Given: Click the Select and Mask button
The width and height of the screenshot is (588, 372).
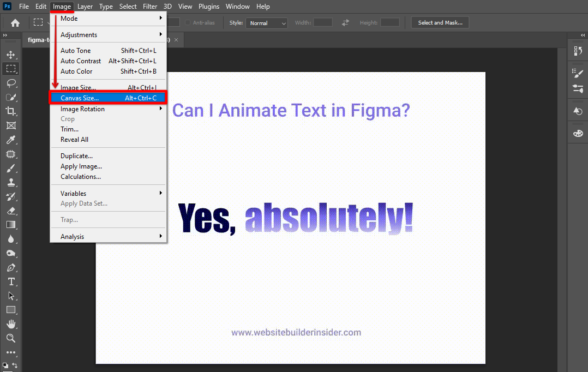Looking at the screenshot, I should [x=440, y=23].
